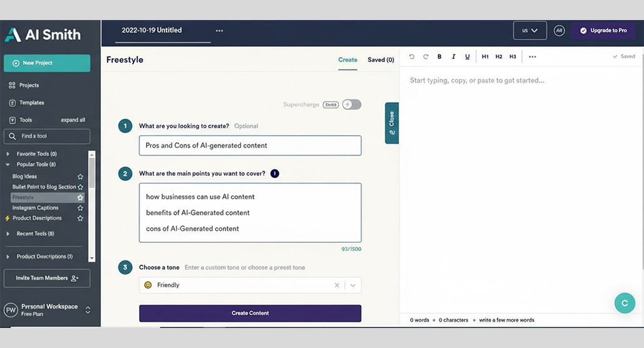Click Create Content button
Screen dimensions: 644x348
[x=250, y=313]
